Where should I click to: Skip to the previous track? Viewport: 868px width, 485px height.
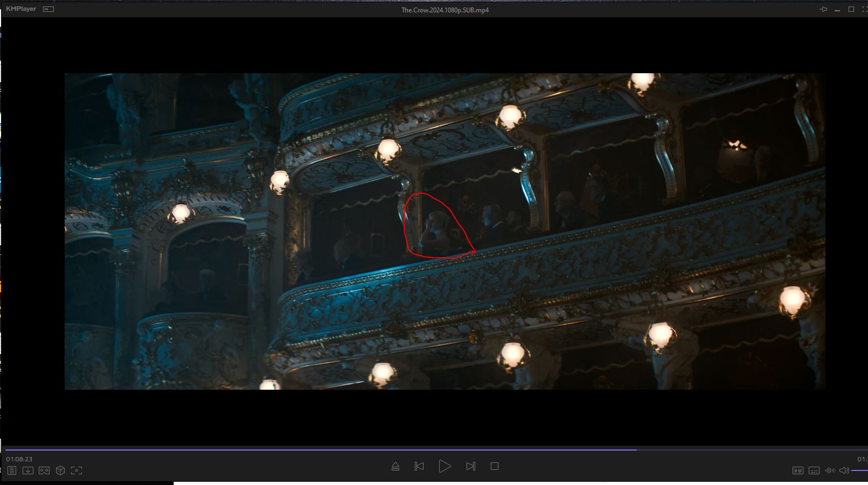click(419, 466)
